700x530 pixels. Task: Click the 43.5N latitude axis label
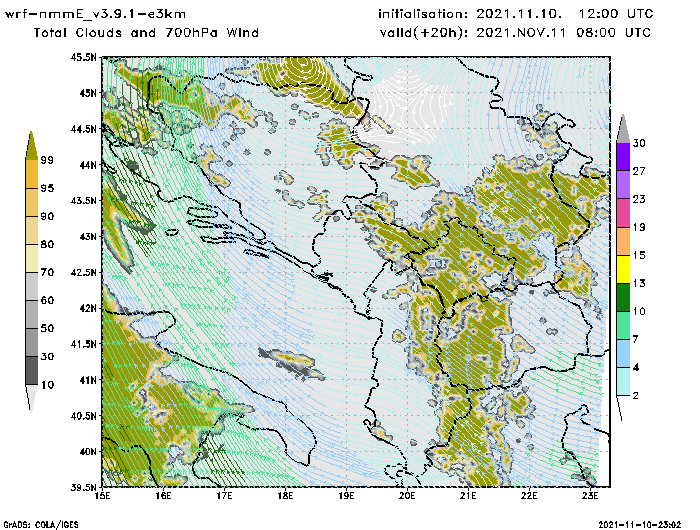pos(83,200)
